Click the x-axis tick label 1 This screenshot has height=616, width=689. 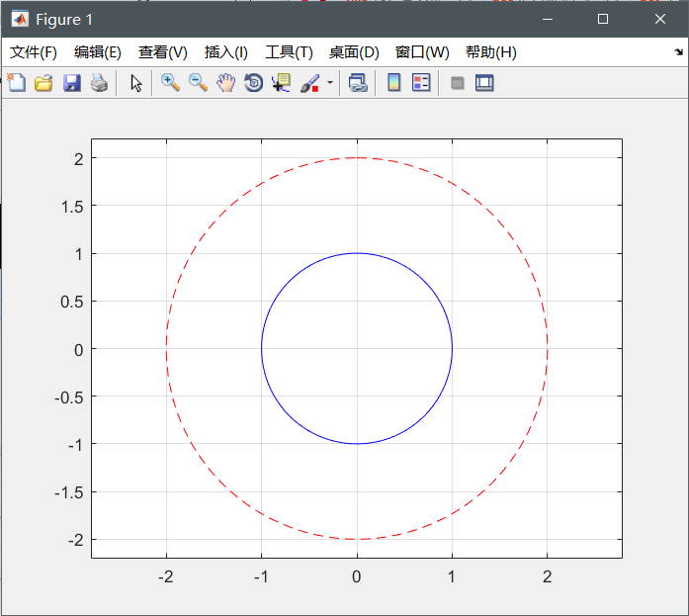click(x=452, y=576)
